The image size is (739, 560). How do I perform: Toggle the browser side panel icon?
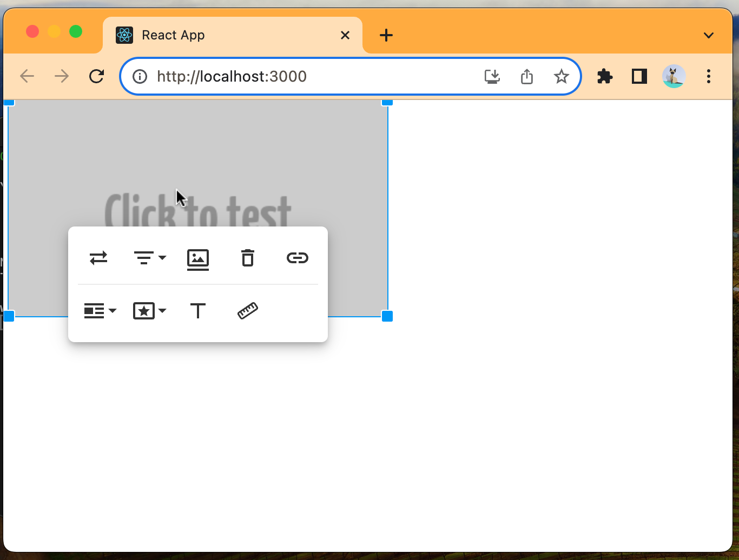tap(638, 76)
